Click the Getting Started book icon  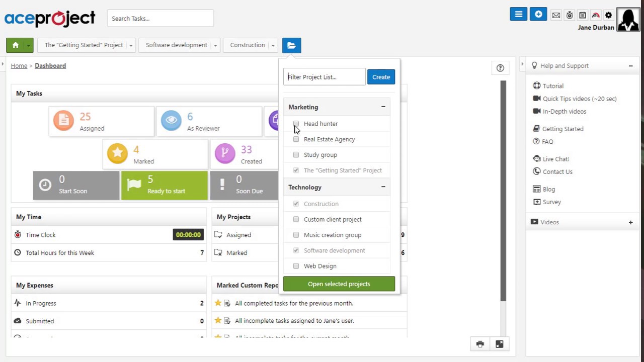click(537, 129)
